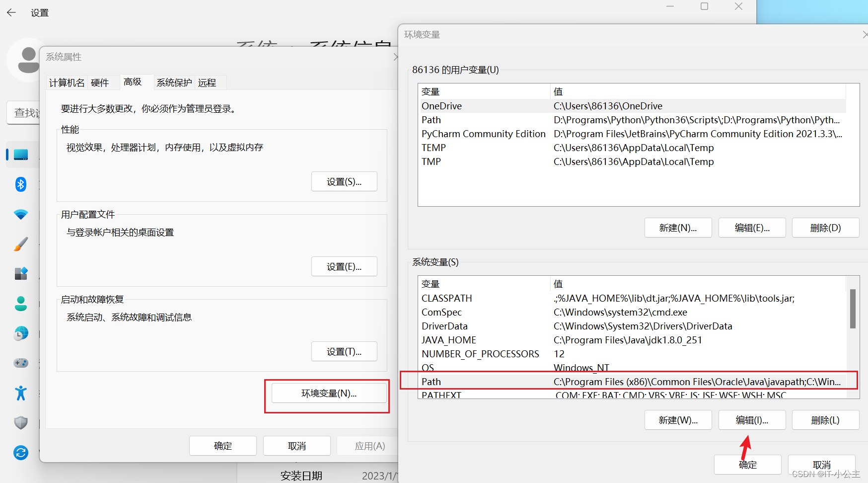Click 设置(E) button under 用户配置文件

[x=344, y=266]
